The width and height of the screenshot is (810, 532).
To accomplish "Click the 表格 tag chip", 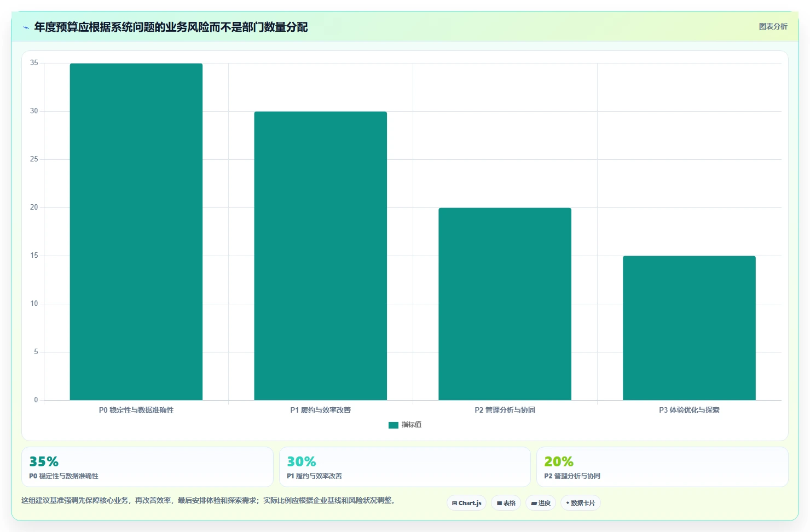I will pyautogui.click(x=506, y=503).
